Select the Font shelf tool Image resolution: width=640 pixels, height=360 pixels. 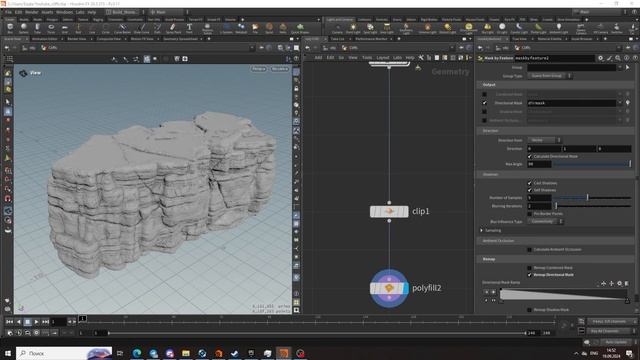[x=189, y=28]
